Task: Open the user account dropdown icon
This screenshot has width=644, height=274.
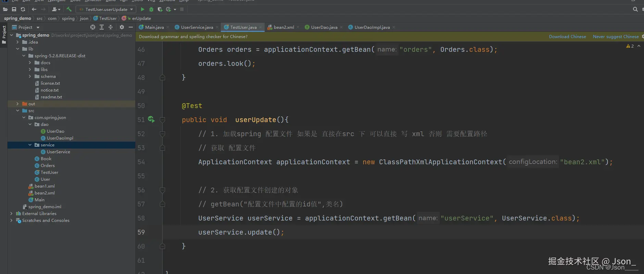Action: [x=56, y=9]
